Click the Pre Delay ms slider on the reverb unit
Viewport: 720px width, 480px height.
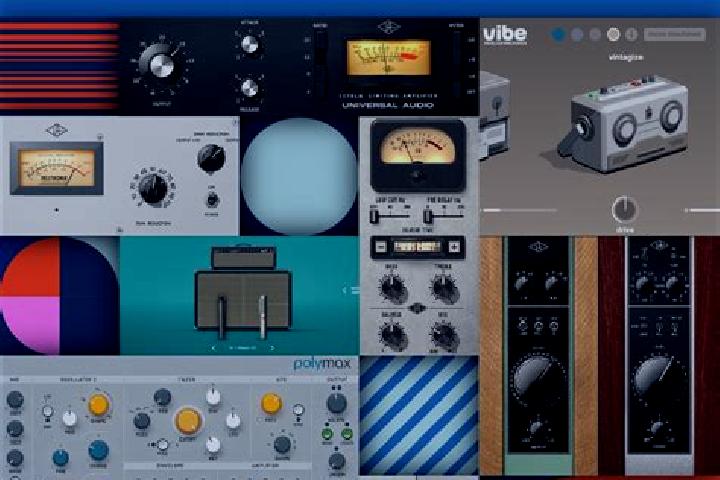[x=444, y=215]
